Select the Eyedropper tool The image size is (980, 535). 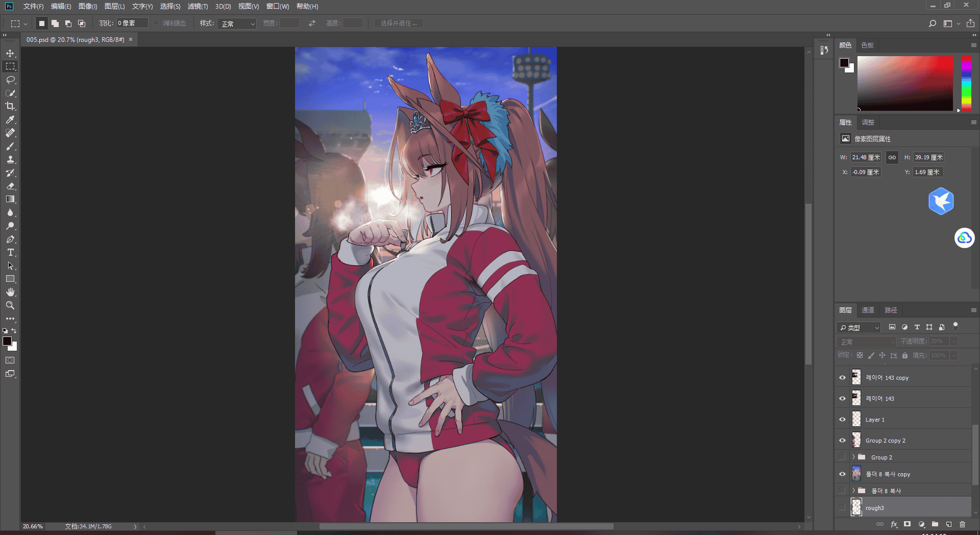[10, 119]
